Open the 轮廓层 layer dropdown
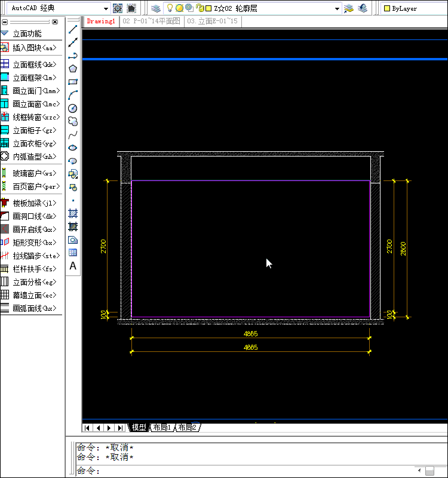This screenshot has width=448, height=478. click(x=337, y=8)
